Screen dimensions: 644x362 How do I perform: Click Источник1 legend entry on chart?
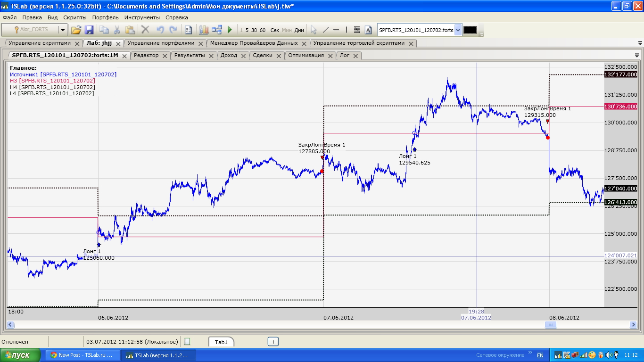tap(63, 74)
